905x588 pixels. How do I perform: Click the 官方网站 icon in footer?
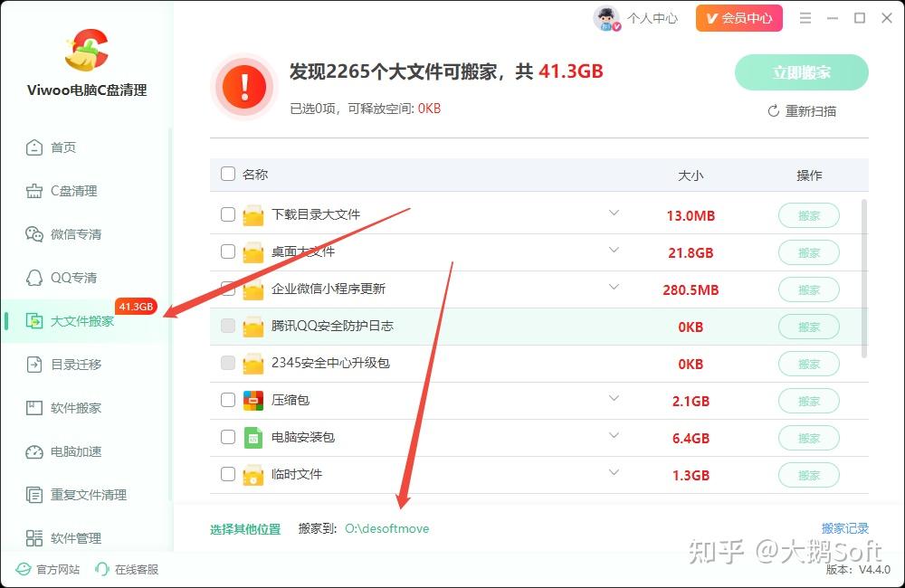[24, 570]
